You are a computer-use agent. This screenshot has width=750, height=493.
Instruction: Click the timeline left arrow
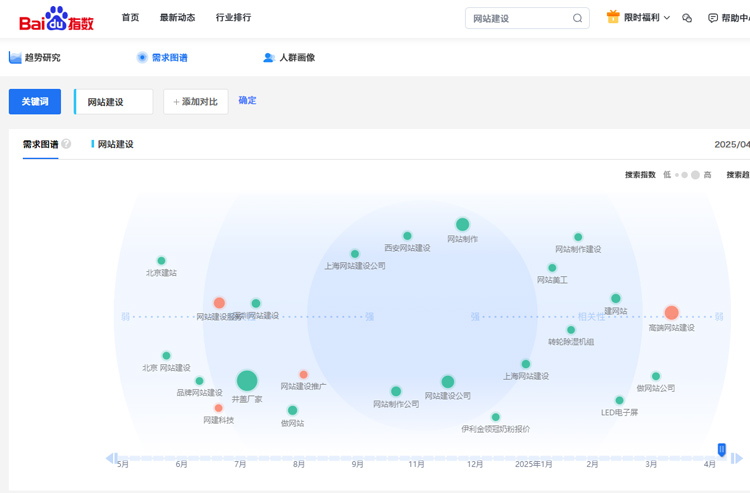tap(110, 459)
